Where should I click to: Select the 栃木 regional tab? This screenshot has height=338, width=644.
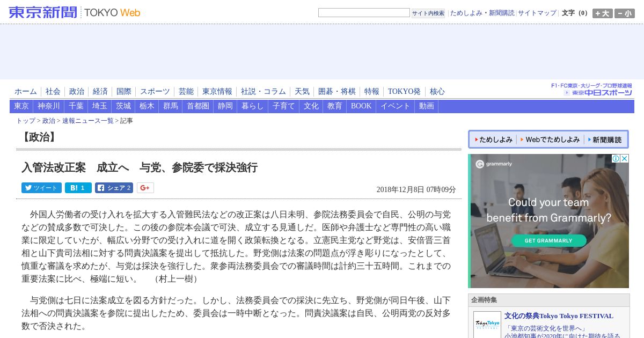pyautogui.click(x=147, y=106)
